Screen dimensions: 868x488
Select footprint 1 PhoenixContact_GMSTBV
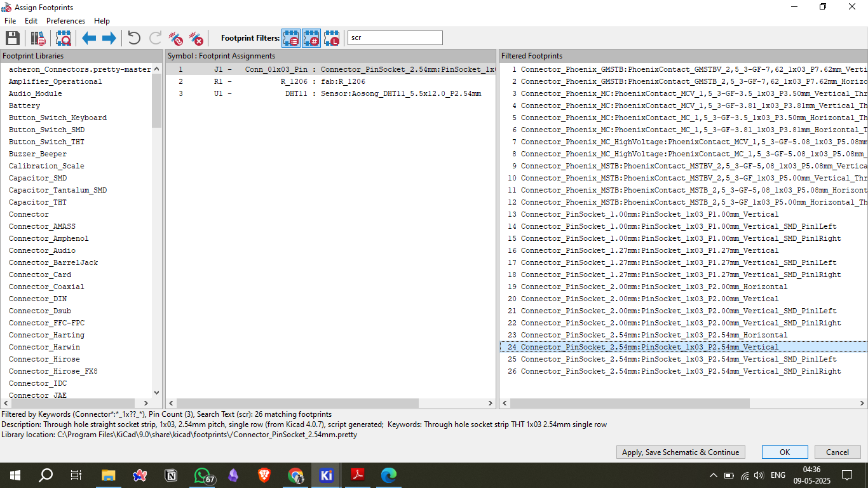[683, 69]
